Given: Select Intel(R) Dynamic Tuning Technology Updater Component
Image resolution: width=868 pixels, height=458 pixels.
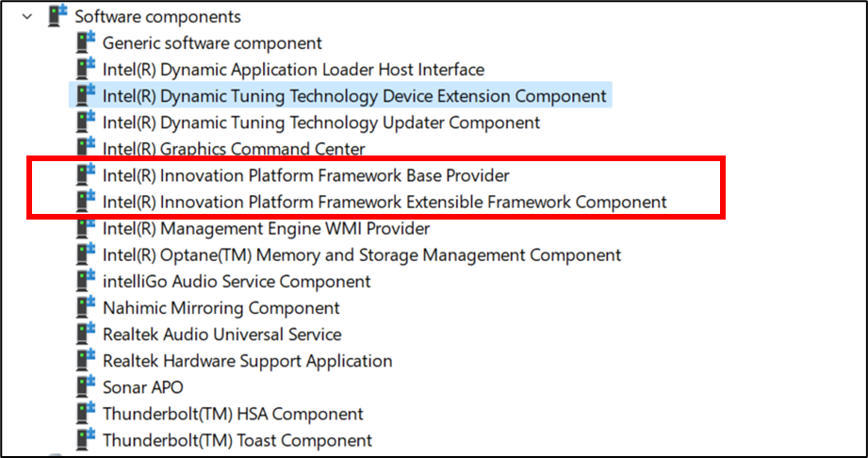Looking at the screenshot, I should [320, 123].
